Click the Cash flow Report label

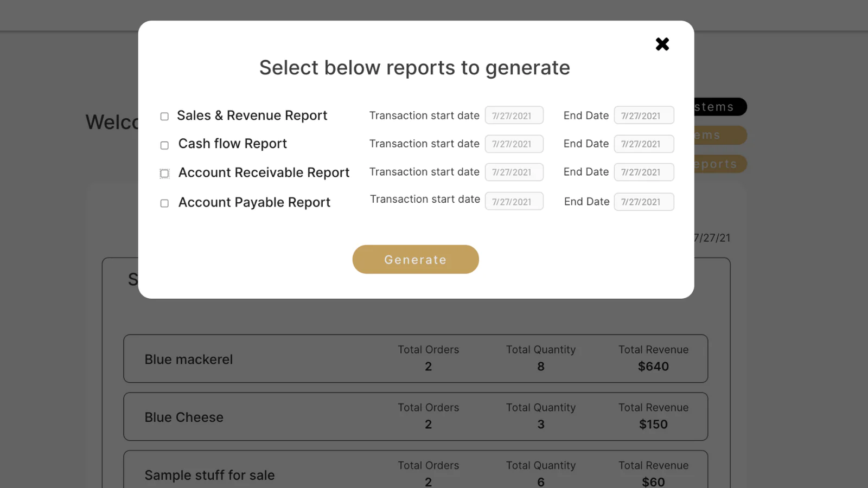pos(232,144)
